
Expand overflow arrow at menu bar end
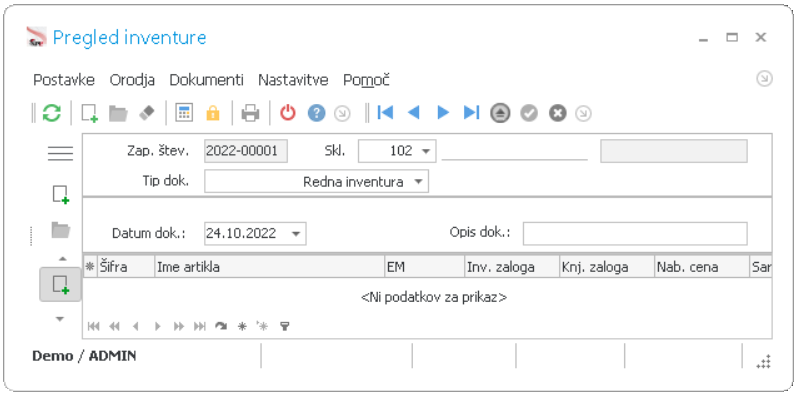coord(764,79)
